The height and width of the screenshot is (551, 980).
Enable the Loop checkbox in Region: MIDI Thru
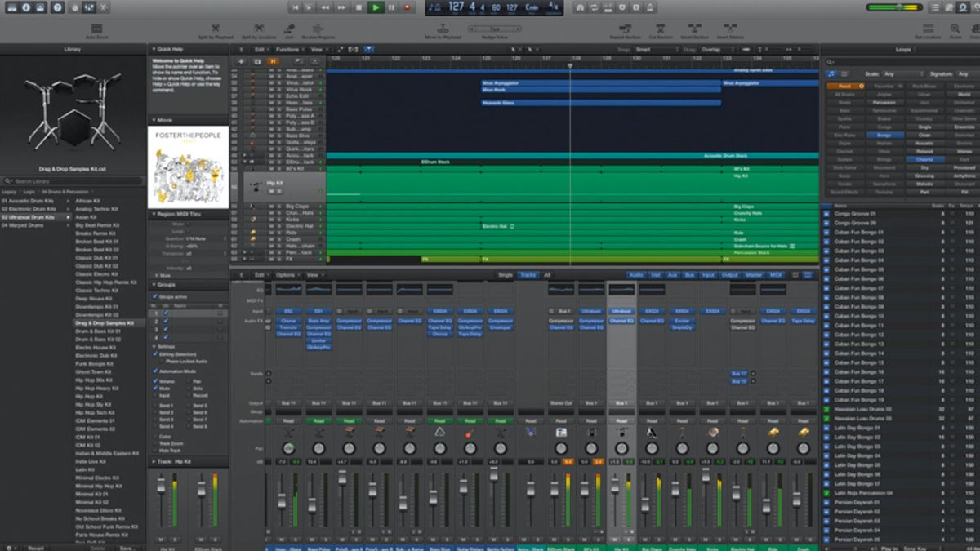click(x=188, y=232)
